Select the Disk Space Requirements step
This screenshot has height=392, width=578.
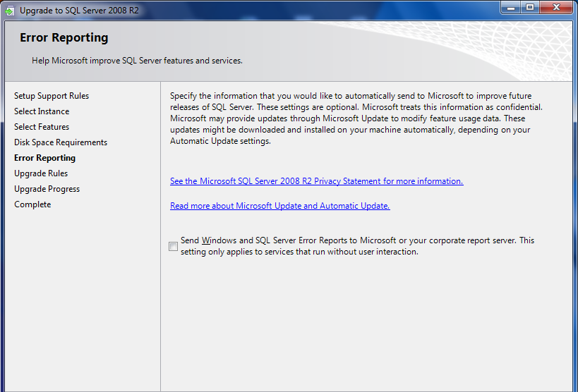coord(61,142)
